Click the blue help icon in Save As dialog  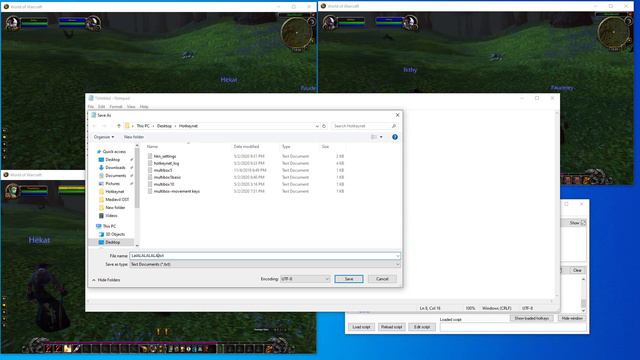[x=395, y=137]
